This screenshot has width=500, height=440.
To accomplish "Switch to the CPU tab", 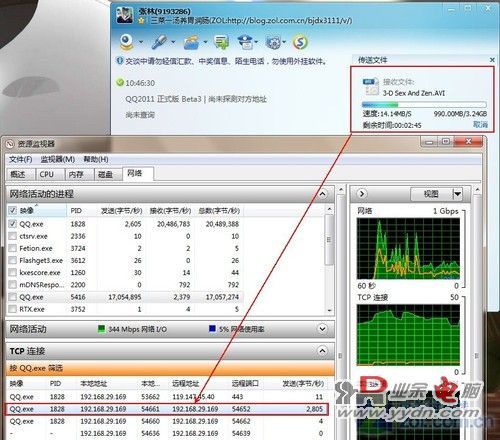I will pos(50,175).
